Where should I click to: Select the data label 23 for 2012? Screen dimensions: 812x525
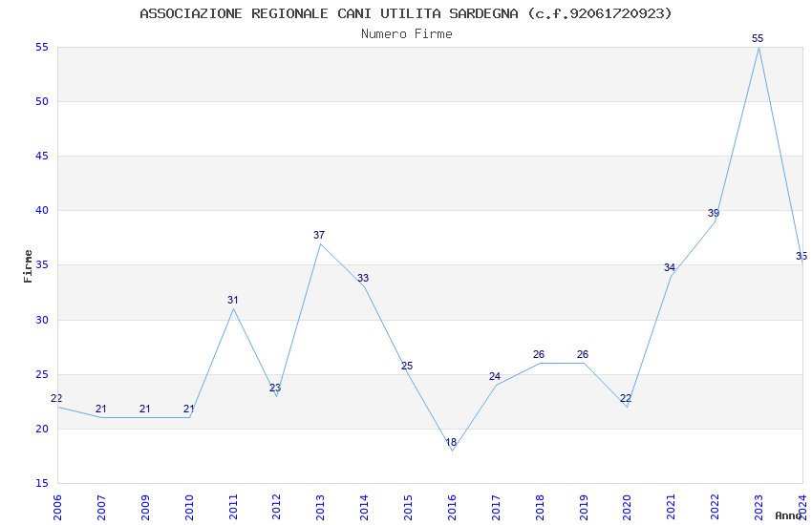275,388
